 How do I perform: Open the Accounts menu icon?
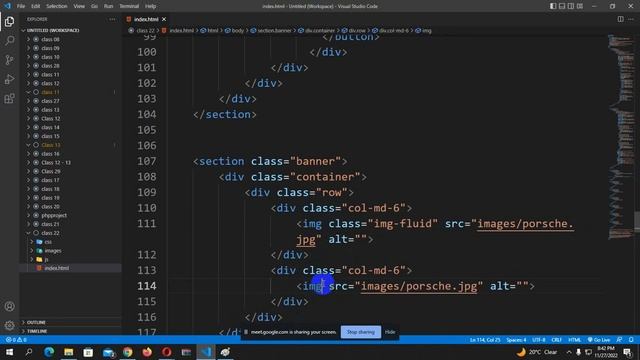[x=9, y=306]
